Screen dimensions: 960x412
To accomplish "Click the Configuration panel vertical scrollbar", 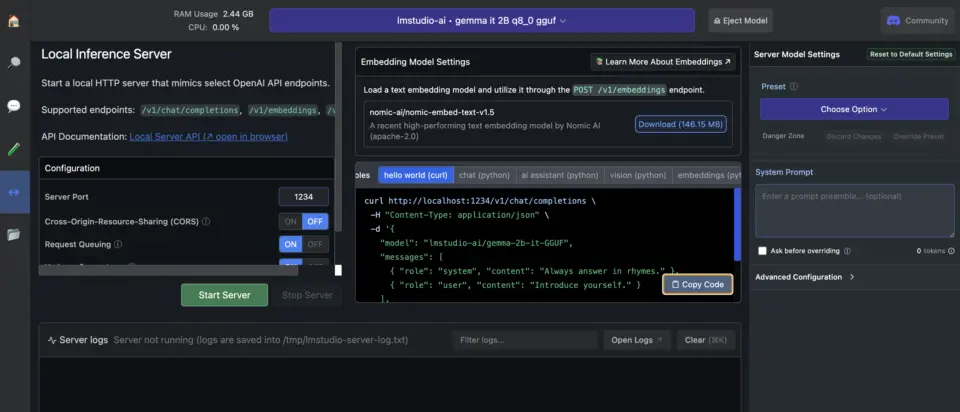I will (x=338, y=137).
